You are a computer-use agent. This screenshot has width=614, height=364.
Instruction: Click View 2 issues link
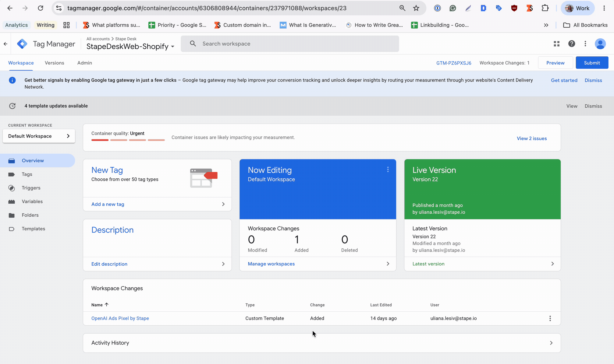(x=532, y=138)
